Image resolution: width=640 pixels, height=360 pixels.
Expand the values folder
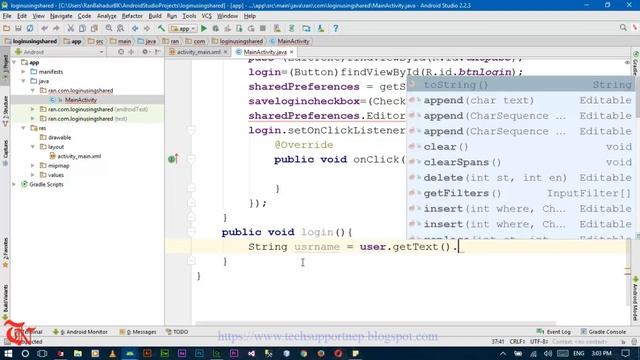click(x=33, y=175)
